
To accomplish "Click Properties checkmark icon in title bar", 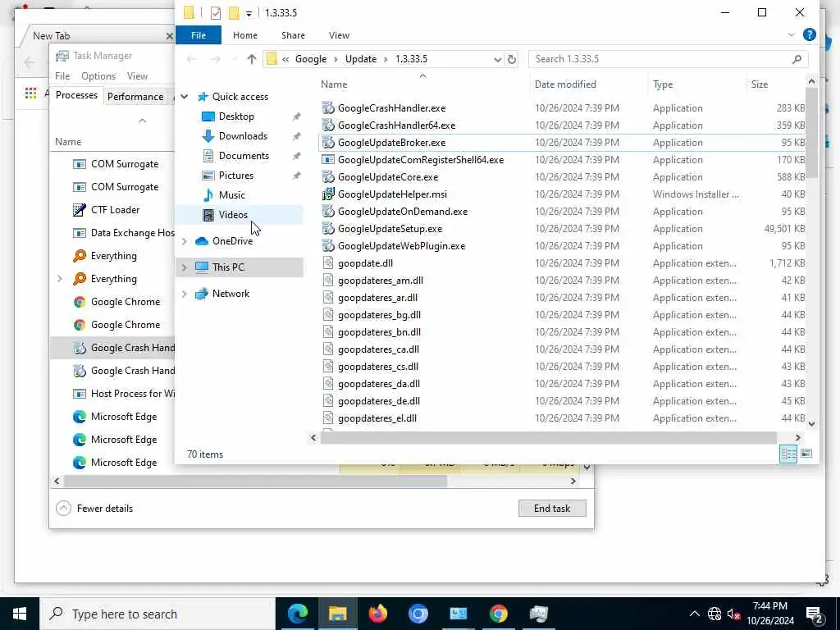I will 216,13.
